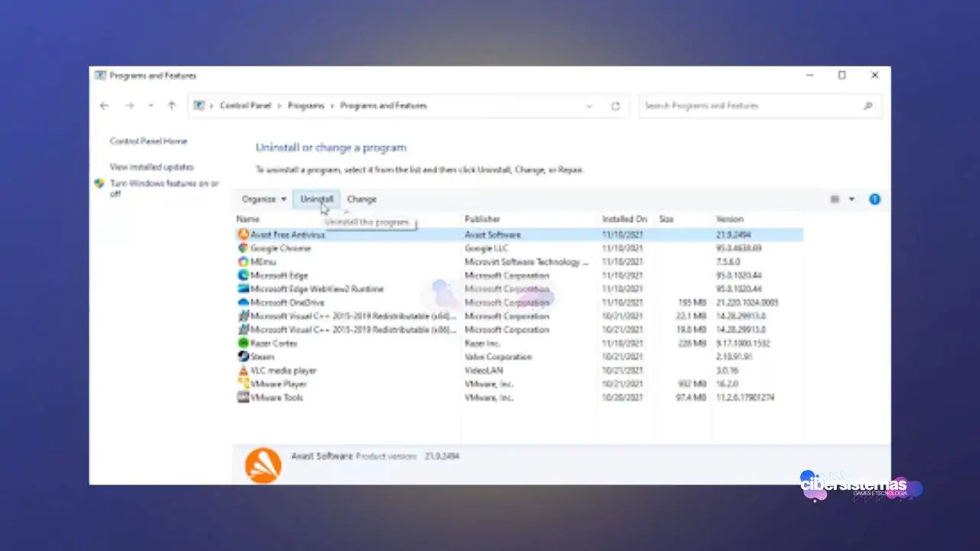Go up one level with up arrow

171,106
